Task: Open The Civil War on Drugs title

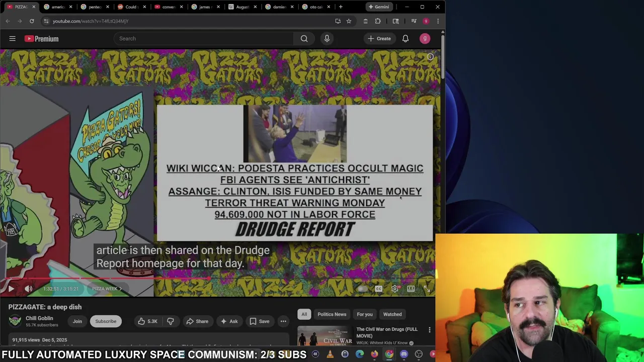Action: tap(387, 332)
